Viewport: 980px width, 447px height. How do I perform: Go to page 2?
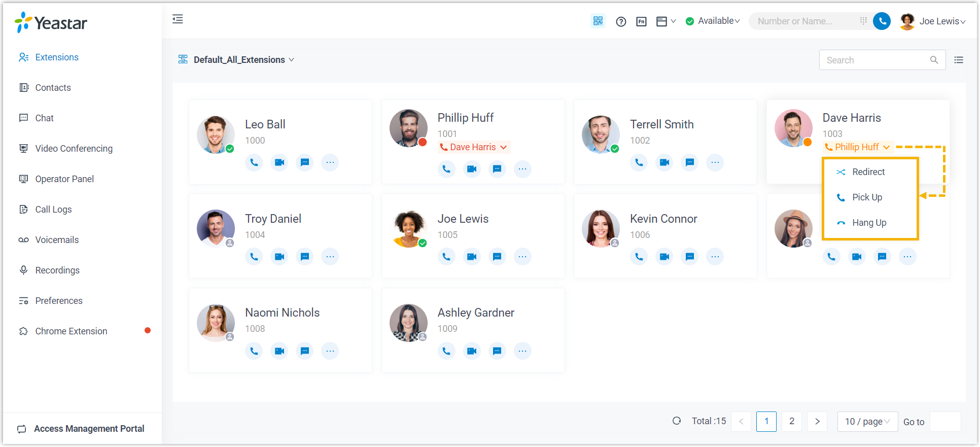[792, 421]
